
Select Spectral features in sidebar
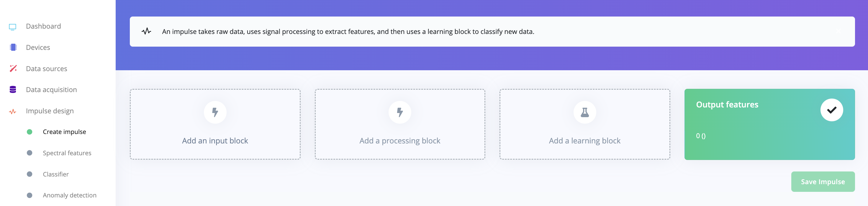[67, 153]
